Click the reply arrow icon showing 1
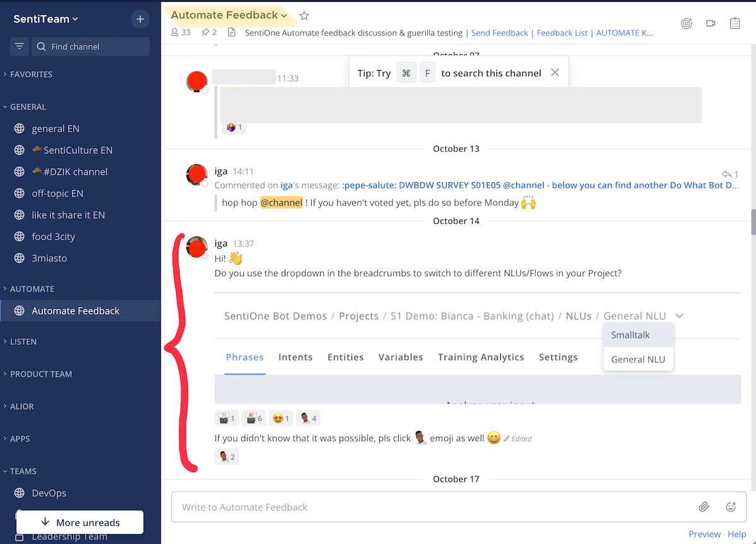Viewport: 756px width, 544px height. (x=730, y=174)
